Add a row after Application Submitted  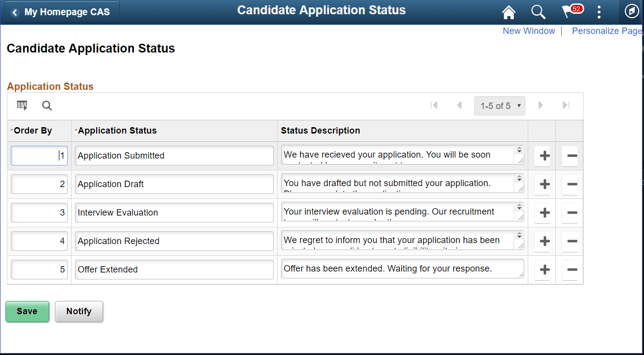(x=543, y=156)
